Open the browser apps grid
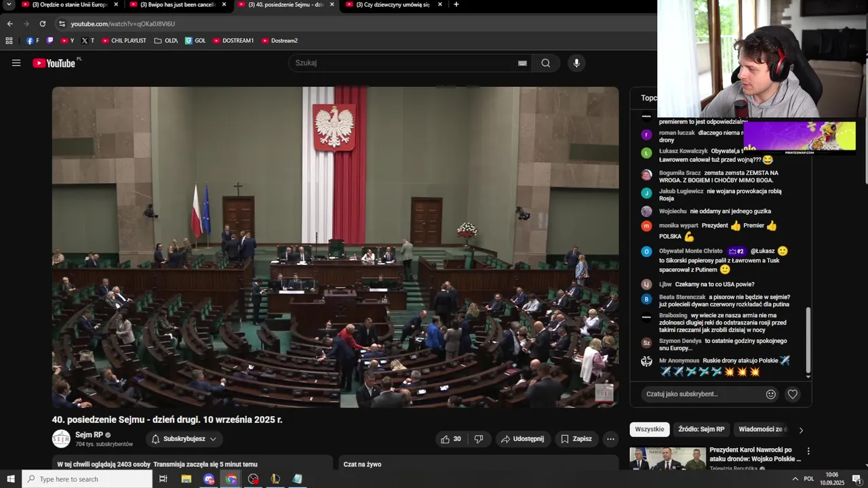868x488 pixels. [9, 41]
